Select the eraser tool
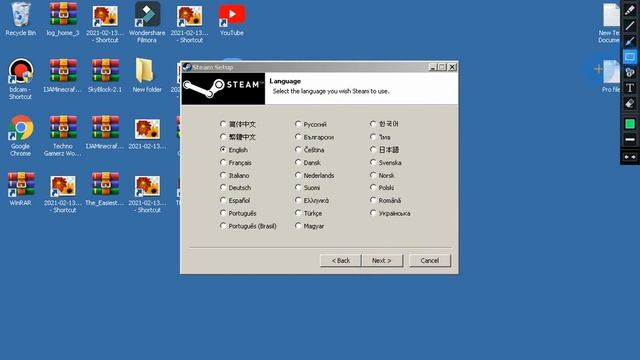The image size is (640, 360). (x=630, y=104)
